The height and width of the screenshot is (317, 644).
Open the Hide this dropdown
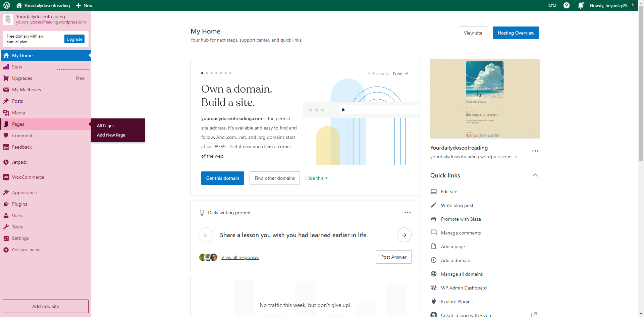pyautogui.click(x=316, y=178)
